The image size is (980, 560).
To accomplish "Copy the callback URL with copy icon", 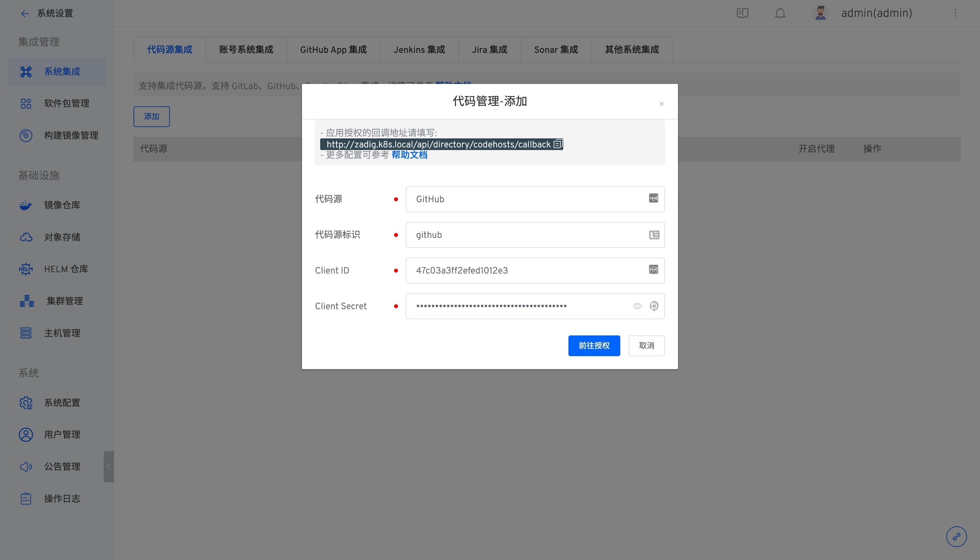I will (558, 144).
